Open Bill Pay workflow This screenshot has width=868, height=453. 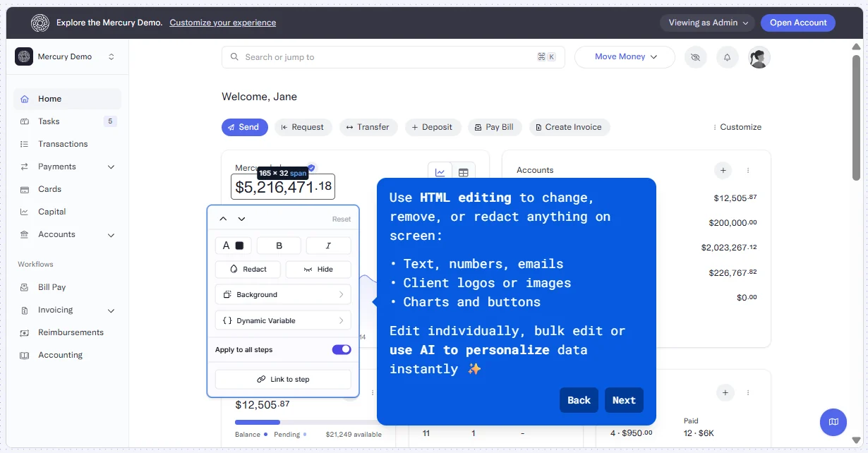[67, 287]
